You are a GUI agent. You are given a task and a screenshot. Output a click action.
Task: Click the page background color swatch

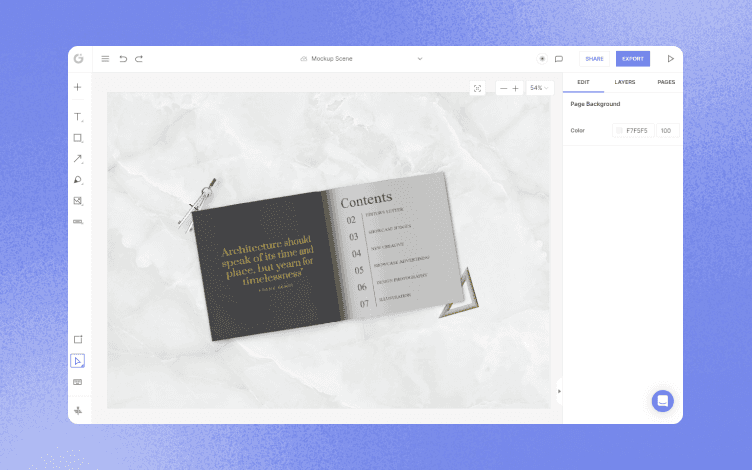(620, 130)
